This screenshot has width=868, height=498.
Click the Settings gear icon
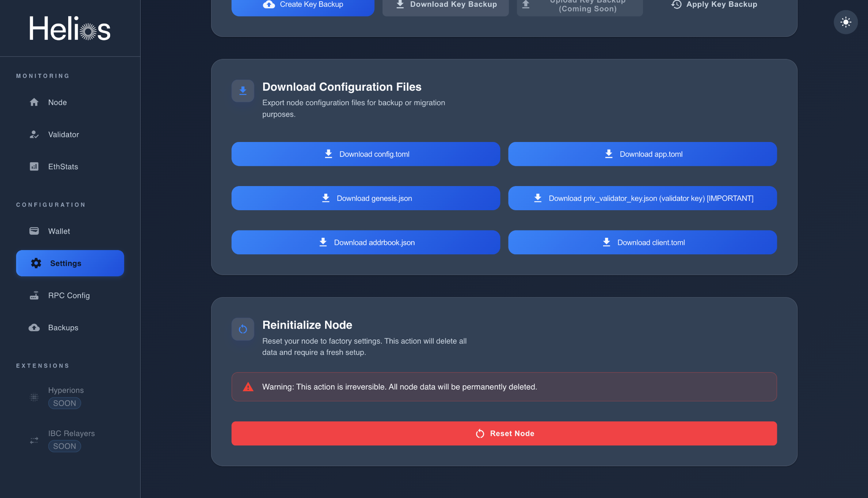[36, 263]
